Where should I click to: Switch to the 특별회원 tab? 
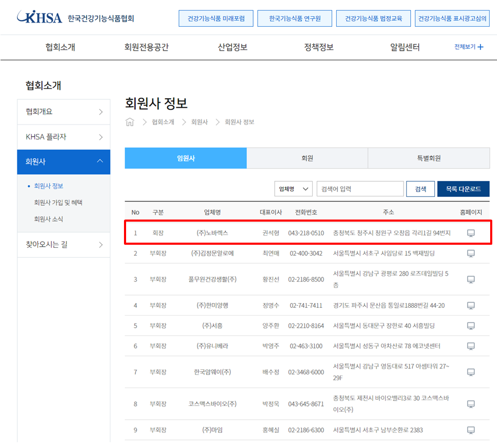point(429,158)
